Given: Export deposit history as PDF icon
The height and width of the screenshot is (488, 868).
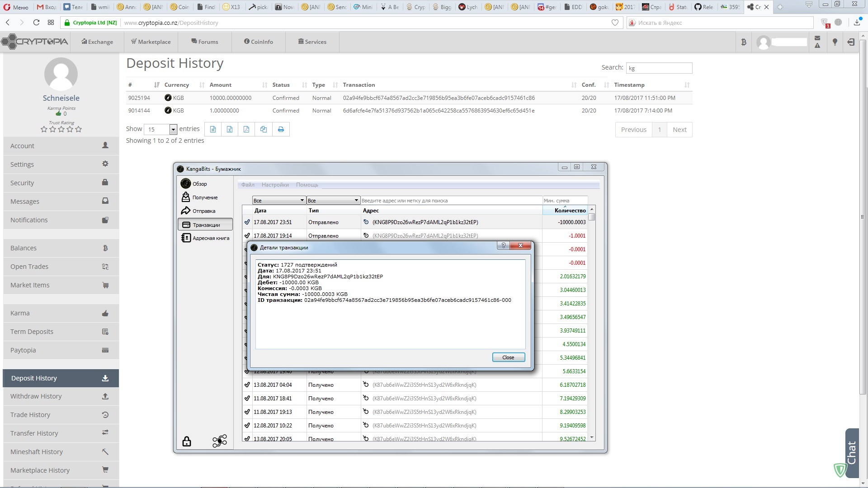Looking at the screenshot, I should [x=246, y=129].
